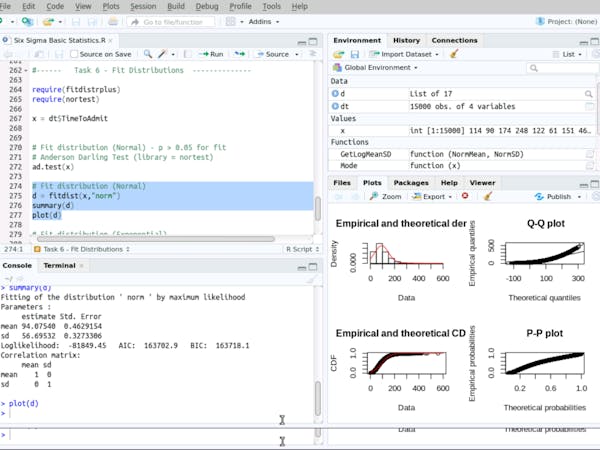Open the Plots menu in menu bar

[x=111, y=7]
